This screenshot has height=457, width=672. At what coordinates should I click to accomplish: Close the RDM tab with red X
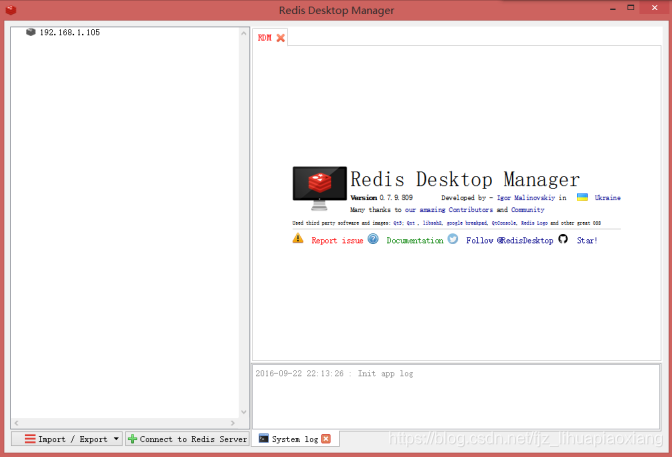click(x=281, y=38)
